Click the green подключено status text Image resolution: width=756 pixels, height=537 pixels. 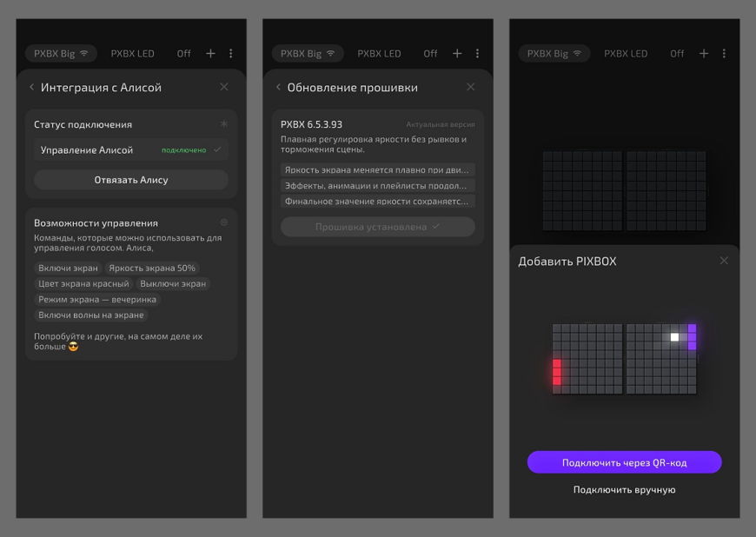point(183,150)
